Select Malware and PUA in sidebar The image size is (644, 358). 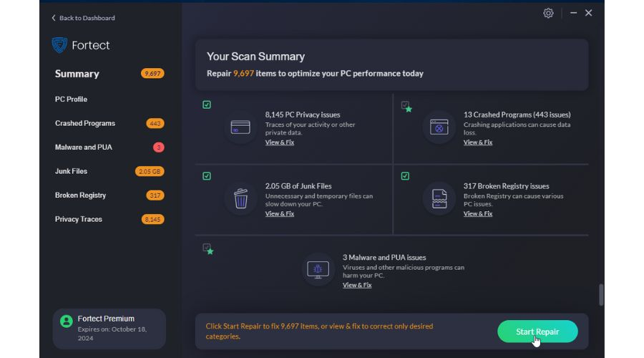84,147
